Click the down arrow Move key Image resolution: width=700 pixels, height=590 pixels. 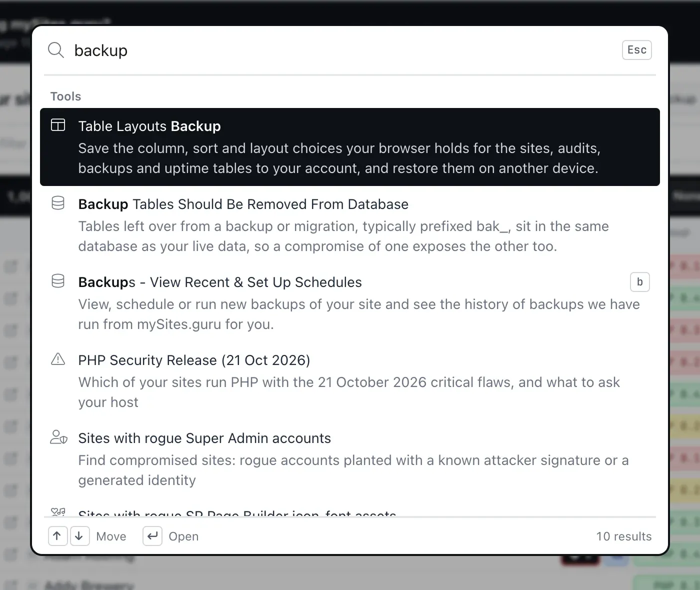79,536
